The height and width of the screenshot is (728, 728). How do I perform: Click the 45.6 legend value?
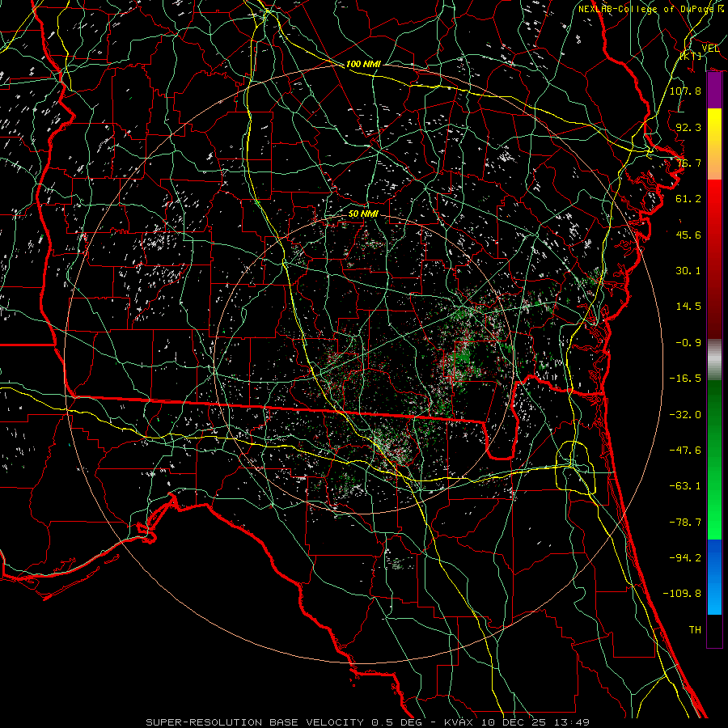coord(688,235)
